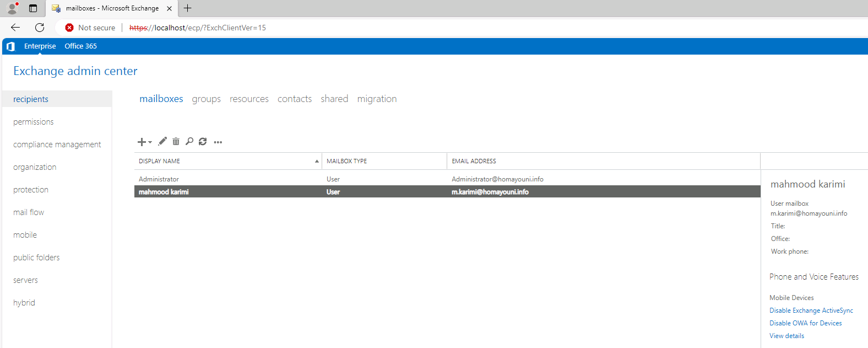Click m.karimi@homayouni.info in the selected row

tap(490, 192)
